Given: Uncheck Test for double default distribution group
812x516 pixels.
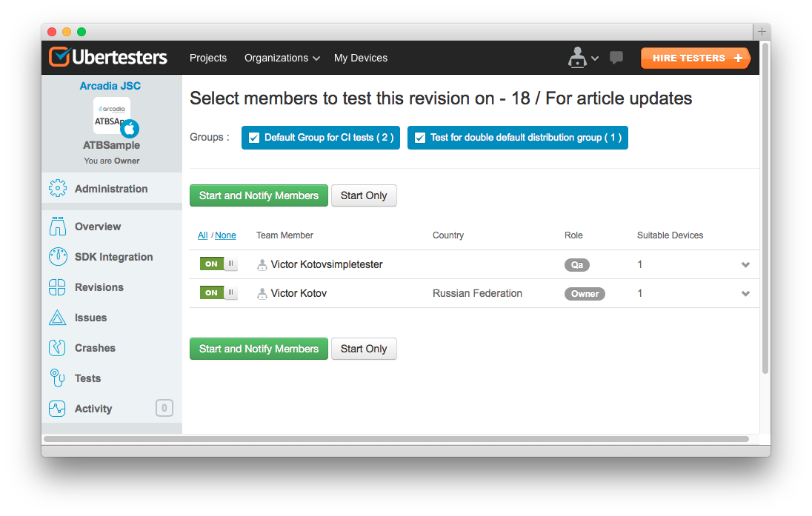Looking at the screenshot, I should 420,138.
